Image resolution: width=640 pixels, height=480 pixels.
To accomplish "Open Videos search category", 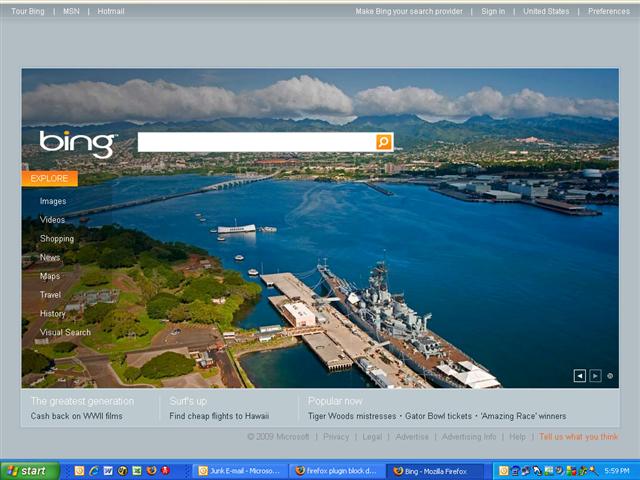I will [x=52, y=220].
